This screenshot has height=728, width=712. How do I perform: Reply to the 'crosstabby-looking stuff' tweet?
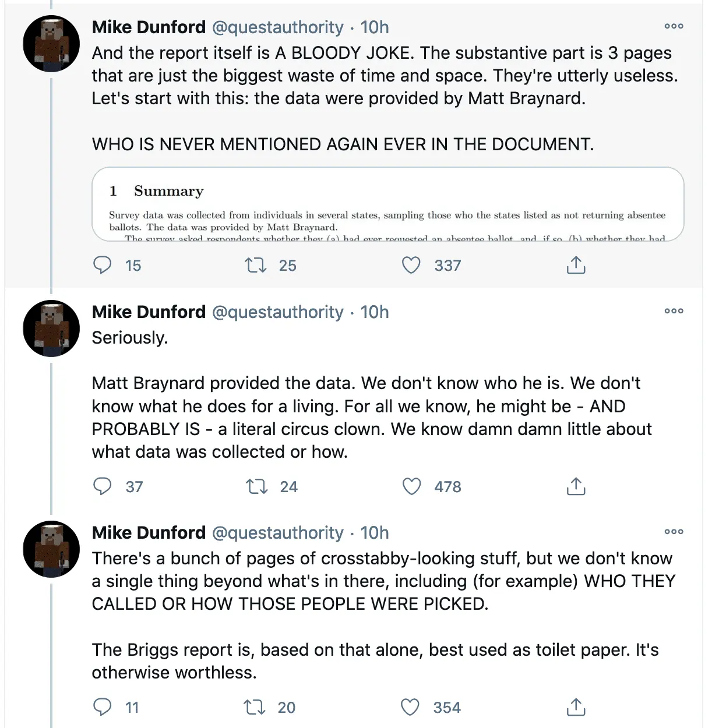tap(103, 707)
